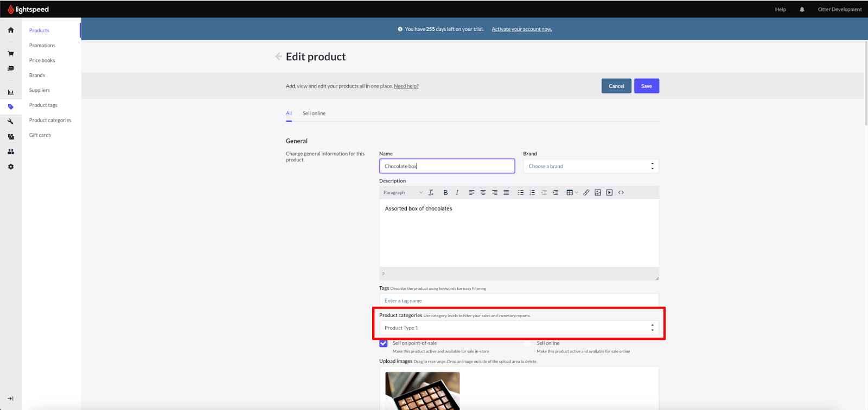The image size is (868, 410).
Task: Open the sales ledger icon in sidebar
Action: (11, 69)
